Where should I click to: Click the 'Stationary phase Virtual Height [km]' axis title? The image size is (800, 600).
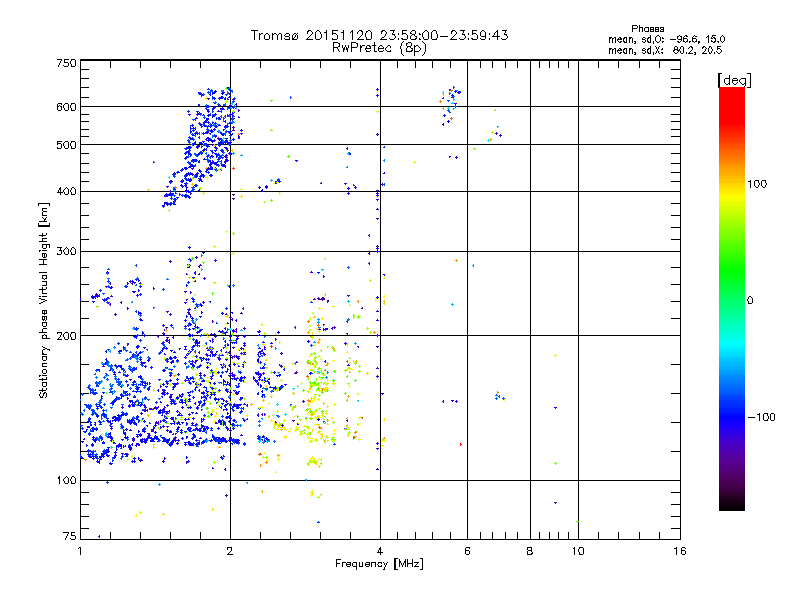(43, 301)
